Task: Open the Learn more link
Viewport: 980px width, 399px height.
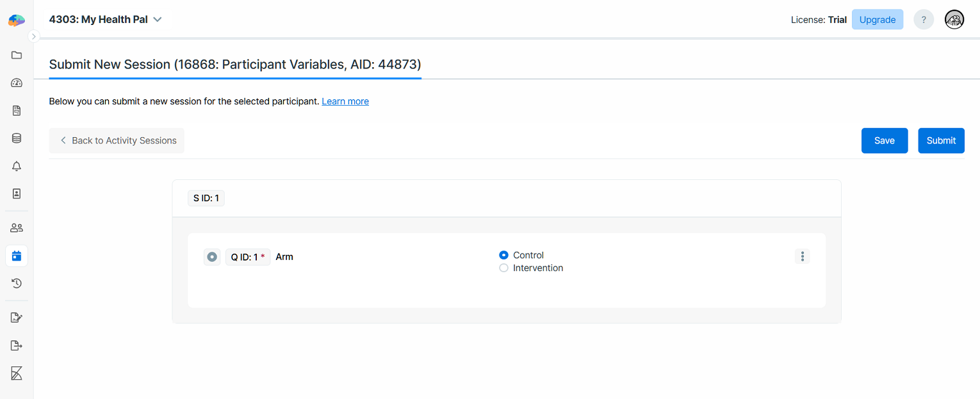Action: click(x=345, y=101)
